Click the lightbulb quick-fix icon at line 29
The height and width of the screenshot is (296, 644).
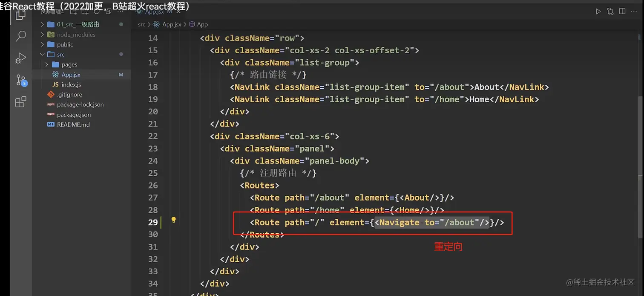(173, 220)
